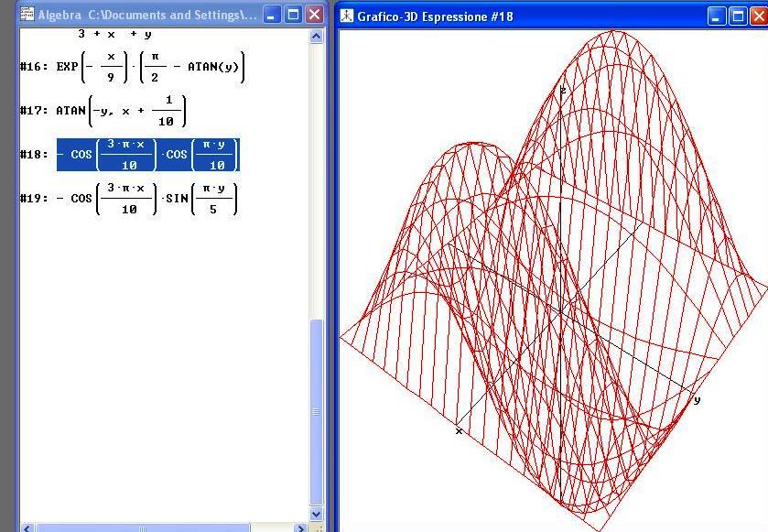Click Algebra horizontal scrollbar thumb
Image resolution: width=768 pixels, height=532 pixels.
(143, 528)
